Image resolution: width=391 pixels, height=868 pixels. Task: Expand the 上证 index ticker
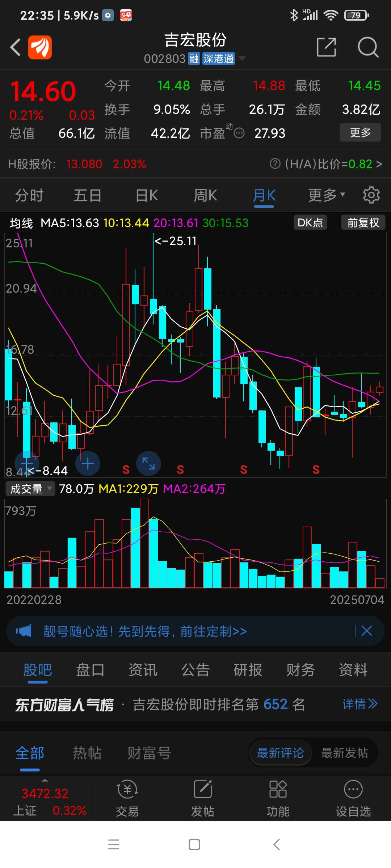(45, 799)
